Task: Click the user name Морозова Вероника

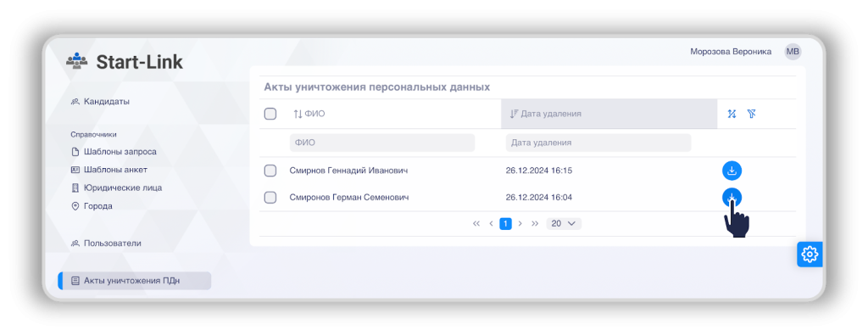Action: pos(731,52)
